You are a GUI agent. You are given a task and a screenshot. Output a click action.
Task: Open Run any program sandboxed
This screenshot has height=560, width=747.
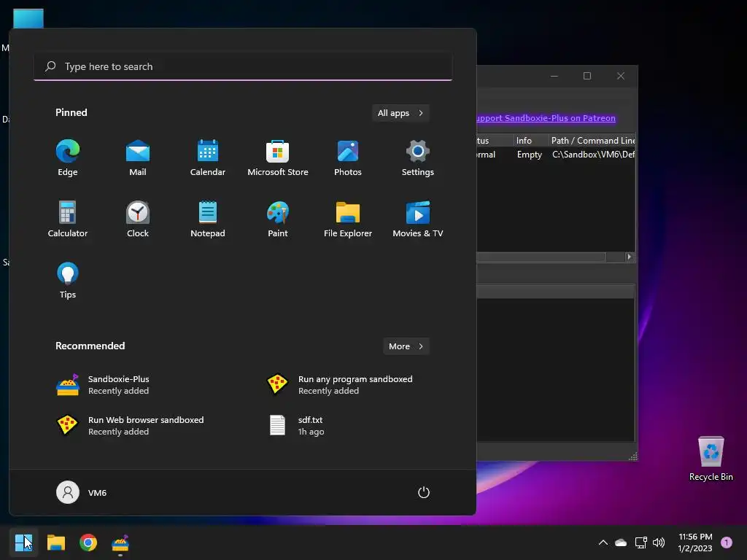coord(339,385)
